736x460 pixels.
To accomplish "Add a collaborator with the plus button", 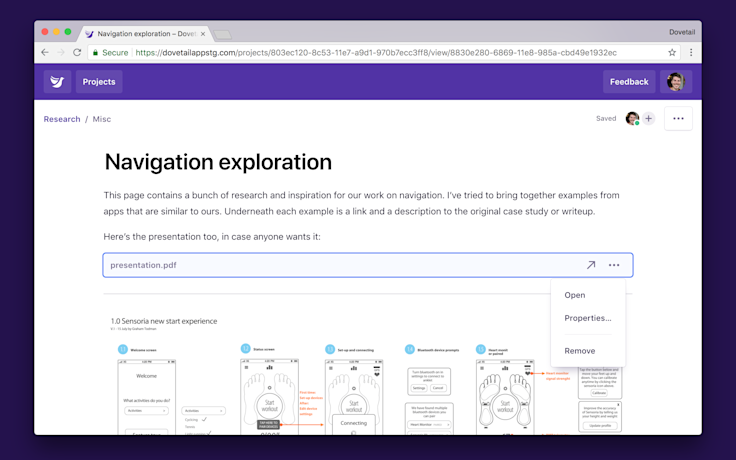I will click(649, 118).
